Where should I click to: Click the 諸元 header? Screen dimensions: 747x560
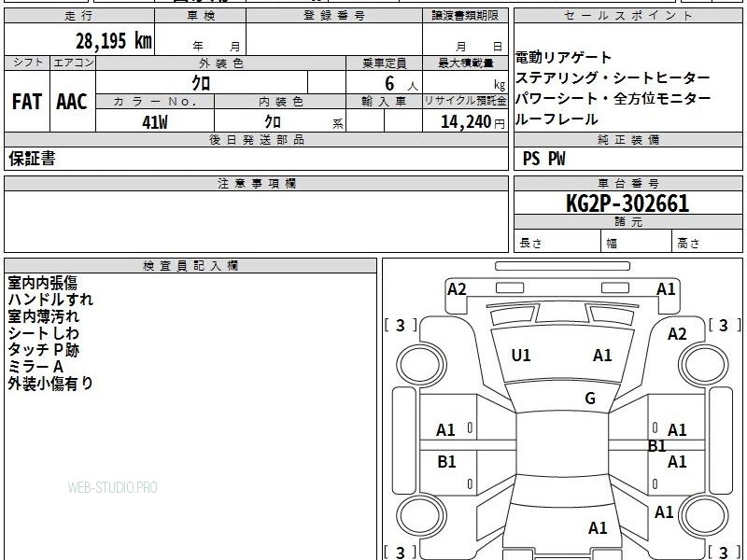627,222
